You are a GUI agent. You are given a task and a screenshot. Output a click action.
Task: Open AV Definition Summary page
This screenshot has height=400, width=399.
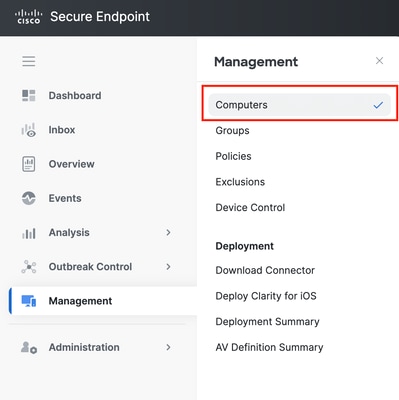(269, 347)
